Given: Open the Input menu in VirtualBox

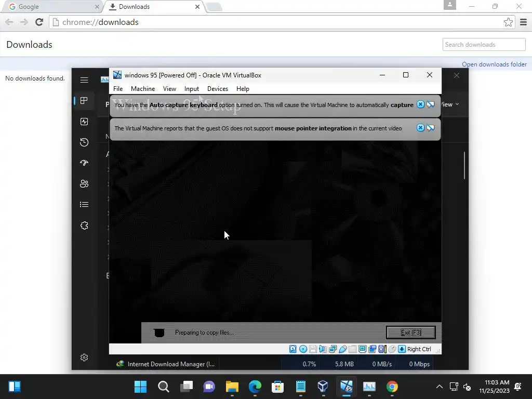Looking at the screenshot, I should click(191, 88).
